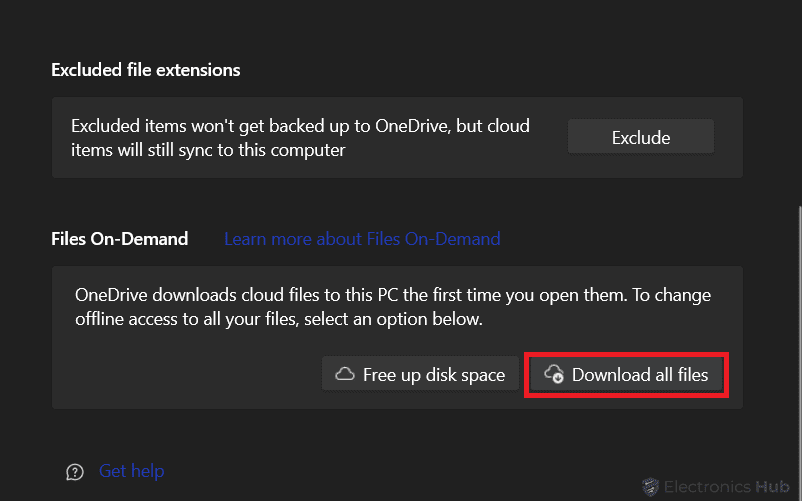This screenshot has height=501, width=802.
Task: Click the Excluded file extensions heading
Action: pos(146,70)
